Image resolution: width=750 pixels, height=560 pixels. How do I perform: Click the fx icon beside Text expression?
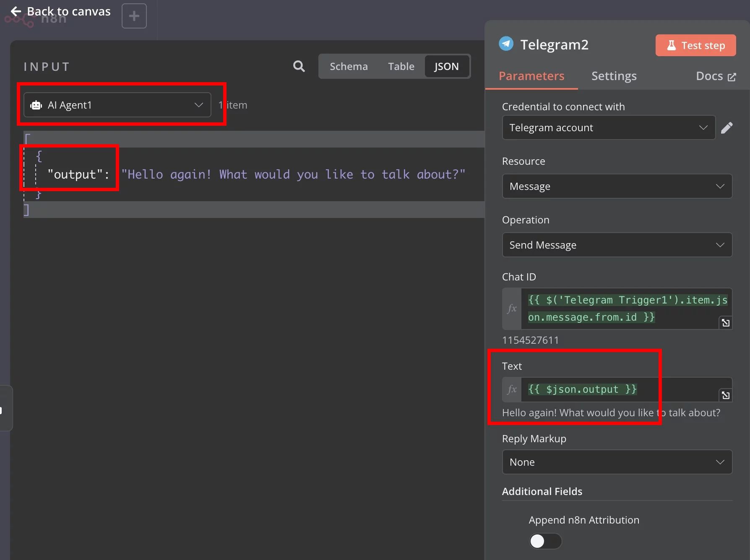(512, 389)
